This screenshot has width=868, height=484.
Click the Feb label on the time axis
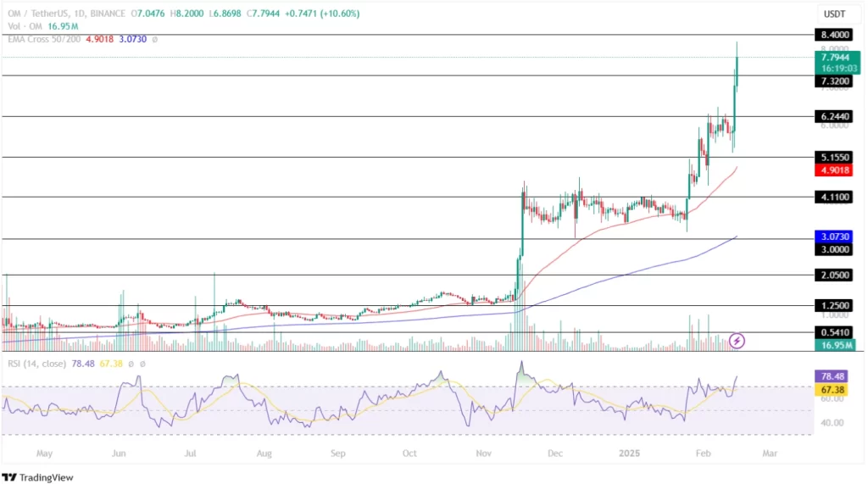(x=703, y=453)
